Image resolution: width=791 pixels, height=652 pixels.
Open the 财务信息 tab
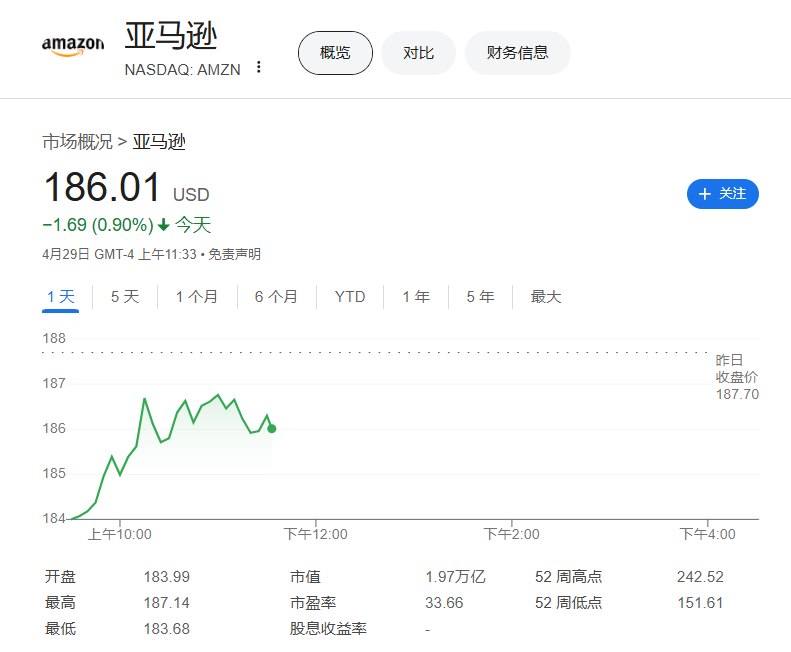coord(518,53)
